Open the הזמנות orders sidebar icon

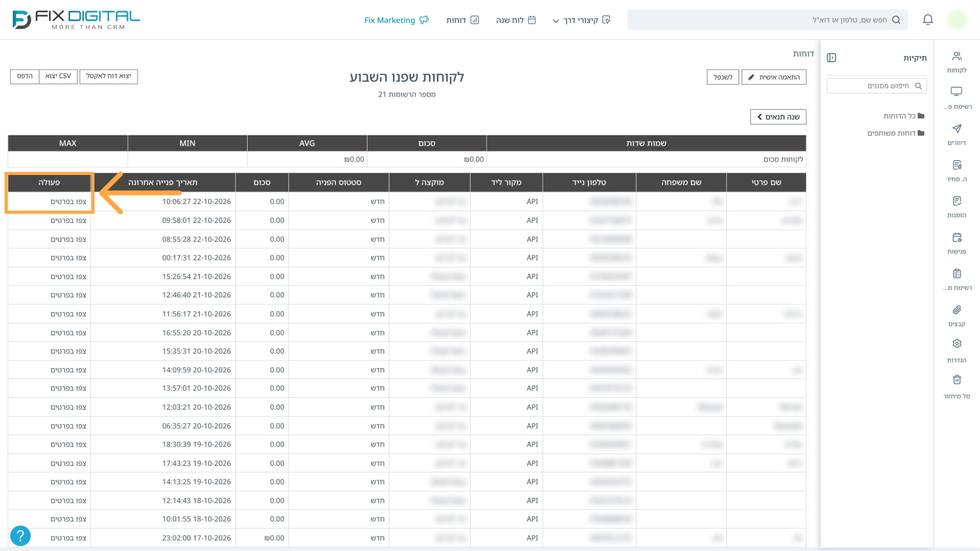point(957,201)
